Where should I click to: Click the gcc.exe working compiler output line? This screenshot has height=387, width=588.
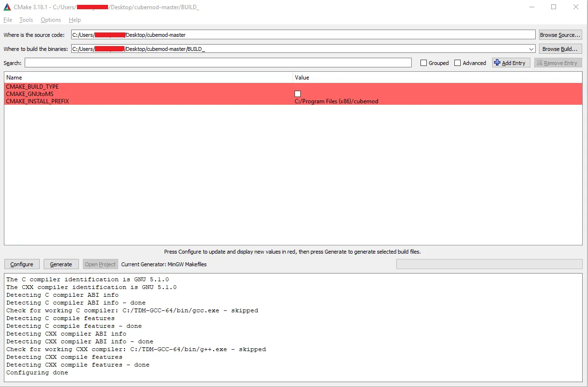(x=132, y=310)
